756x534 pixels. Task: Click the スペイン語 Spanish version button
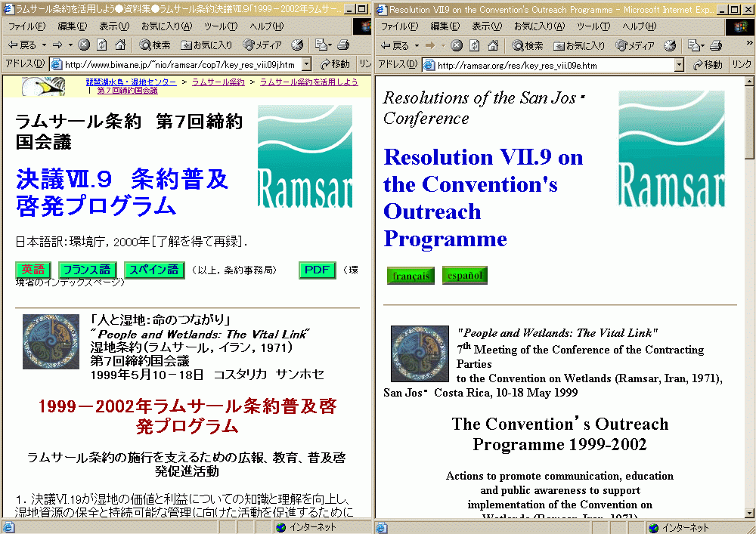coord(154,270)
